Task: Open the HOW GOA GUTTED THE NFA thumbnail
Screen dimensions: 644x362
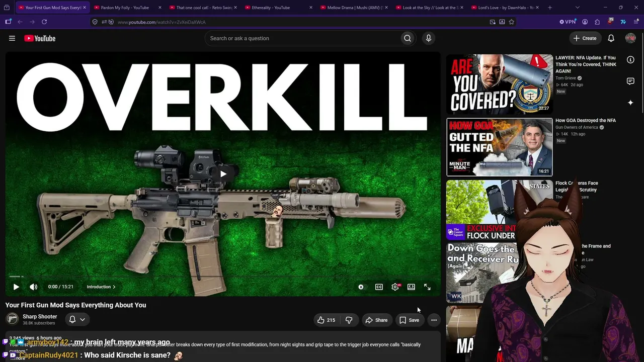Action: (x=500, y=147)
